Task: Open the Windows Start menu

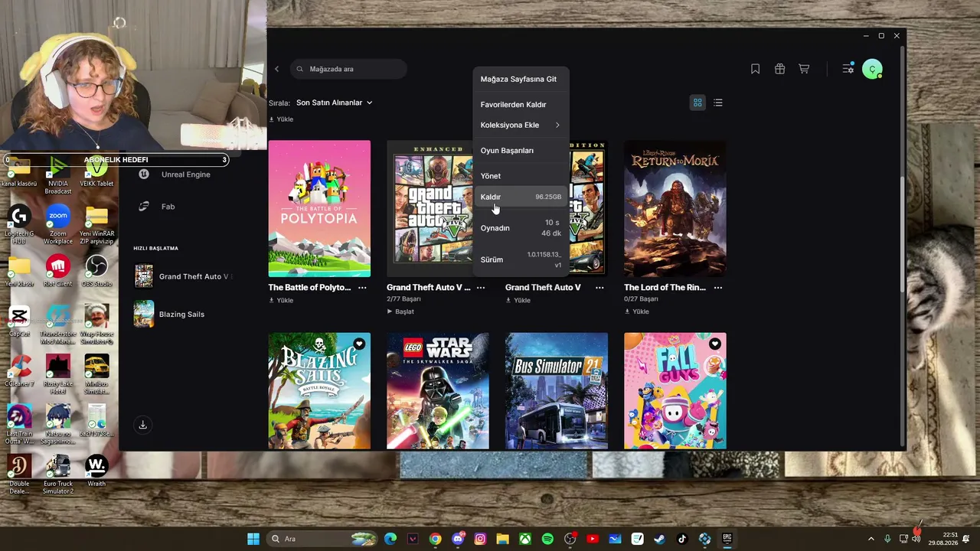Action: click(253, 539)
